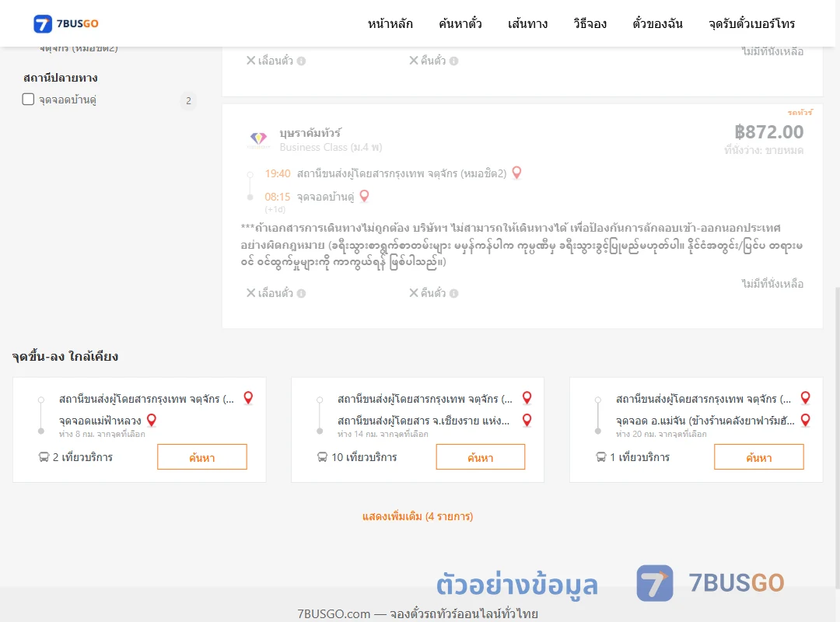Screen dimensions: 840x622
Task: Click map pin beside จุดจอด อ.แม่จัน
Action: coord(805,420)
